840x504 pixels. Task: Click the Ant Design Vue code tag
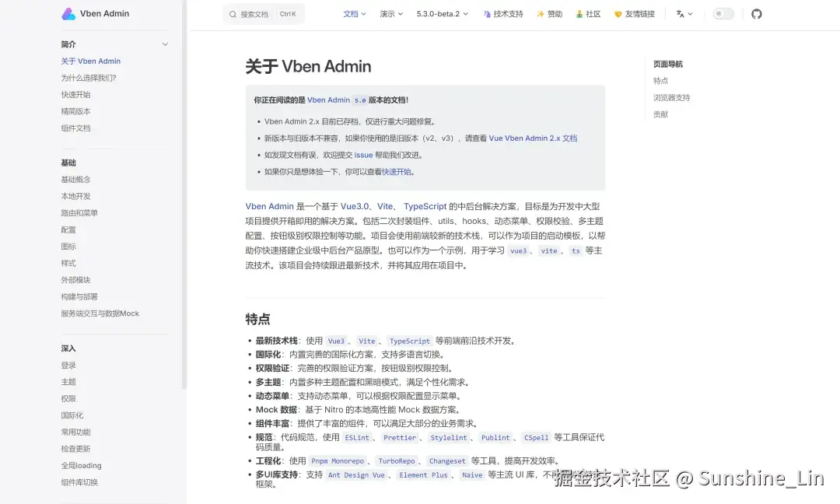click(x=356, y=475)
